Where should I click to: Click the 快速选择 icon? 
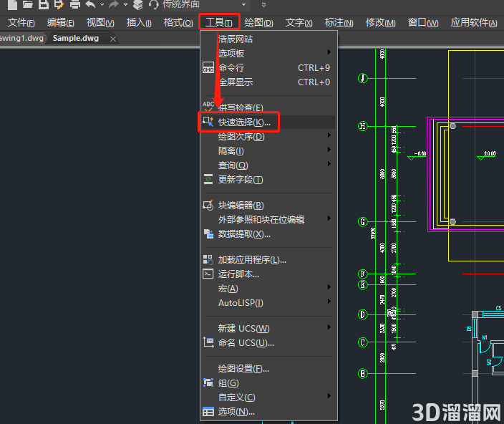(208, 122)
